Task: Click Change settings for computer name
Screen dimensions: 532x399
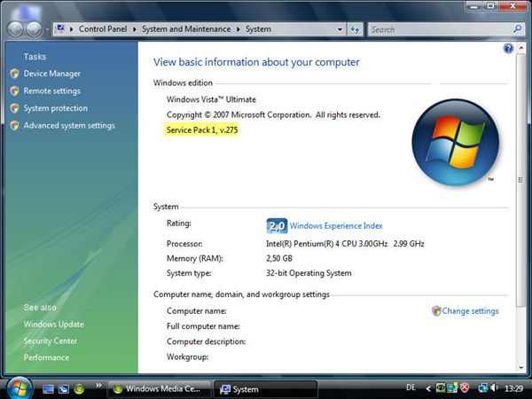Action: click(x=470, y=311)
